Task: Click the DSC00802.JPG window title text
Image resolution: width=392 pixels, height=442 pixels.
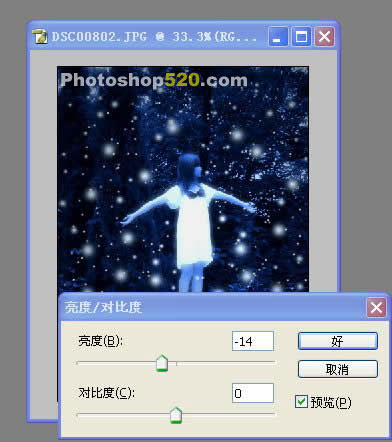Action: tap(154, 37)
